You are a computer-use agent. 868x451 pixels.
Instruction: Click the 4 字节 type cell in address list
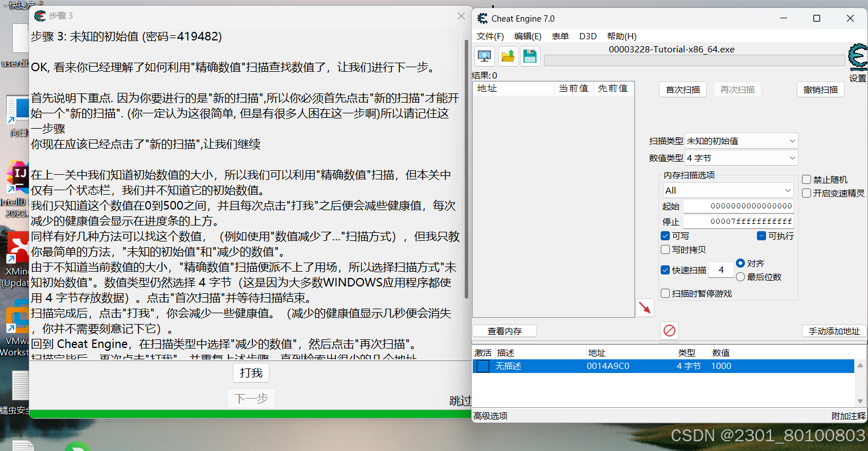[689, 366]
